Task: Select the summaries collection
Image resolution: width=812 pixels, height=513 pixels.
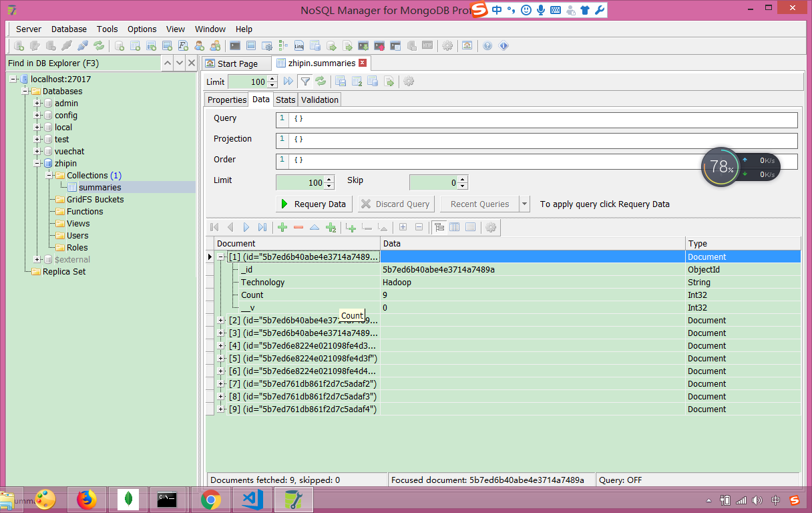Action: point(99,188)
